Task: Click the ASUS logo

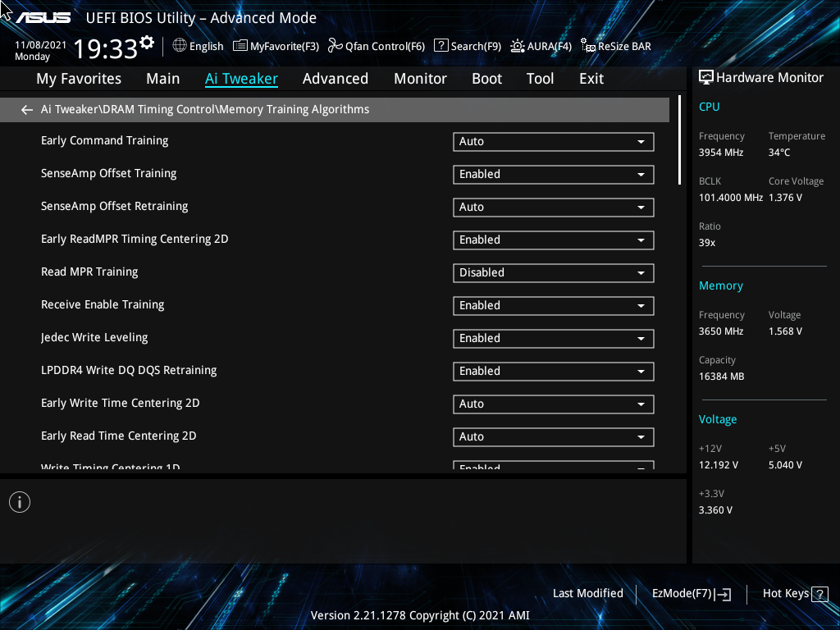Action: 43,18
